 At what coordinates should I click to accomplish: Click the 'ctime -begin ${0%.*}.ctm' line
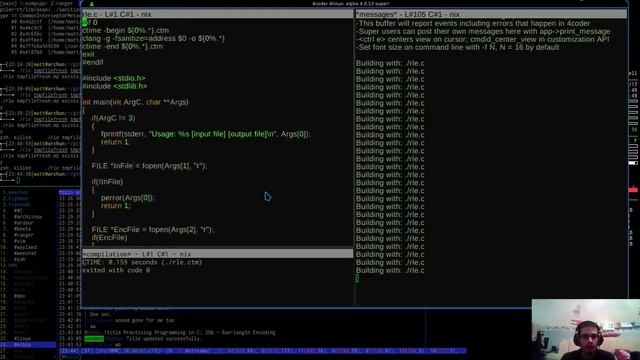pos(125,30)
